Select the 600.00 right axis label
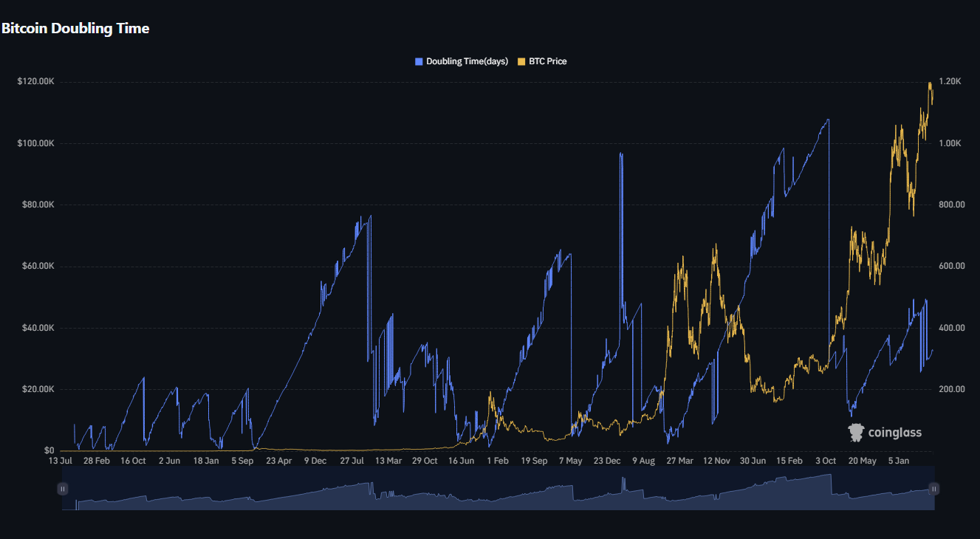 (x=952, y=266)
